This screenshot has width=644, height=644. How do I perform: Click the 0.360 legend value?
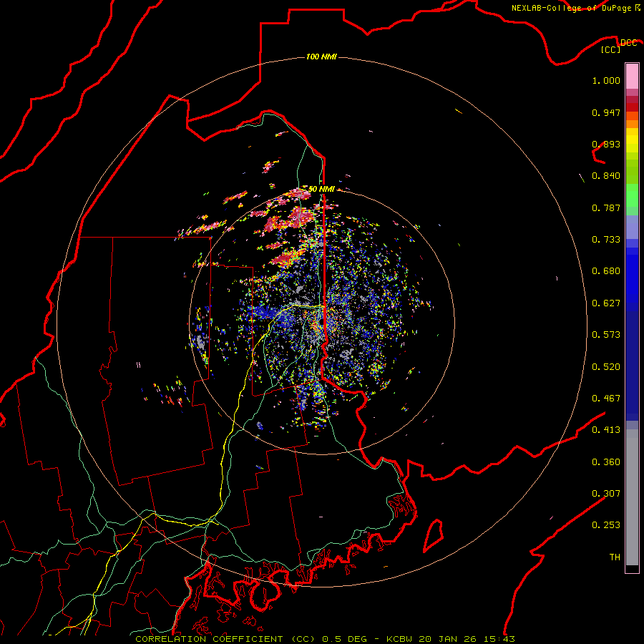[606, 462]
